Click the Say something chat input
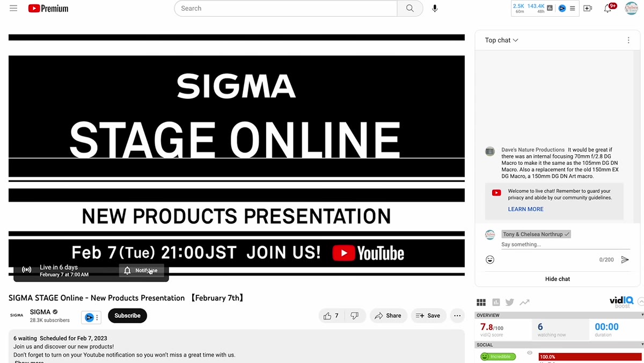Image resolution: width=644 pixels, height=363 pixels. click(566, 244)
